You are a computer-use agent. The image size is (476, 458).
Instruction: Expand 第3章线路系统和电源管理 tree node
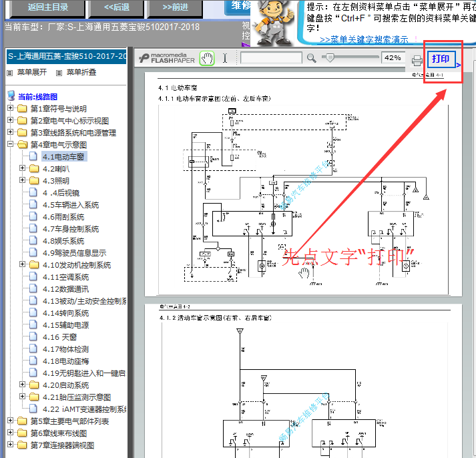point(10,132)
